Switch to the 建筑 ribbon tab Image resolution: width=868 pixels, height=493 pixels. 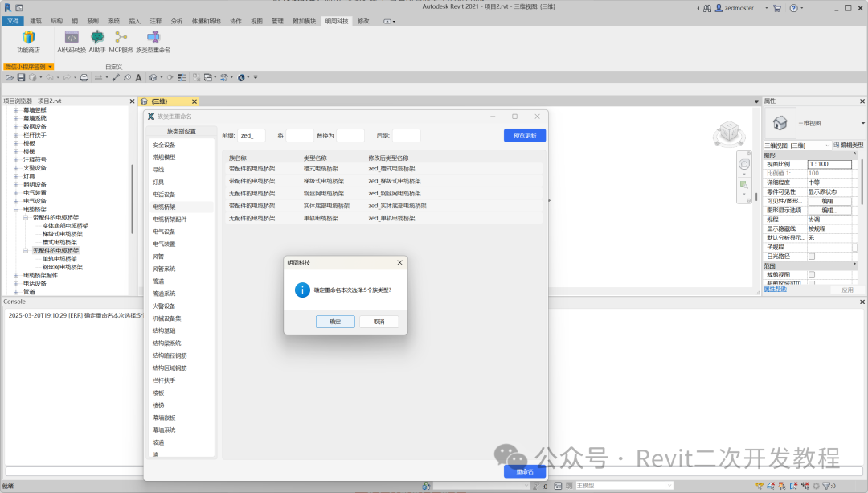pyautogui.click(x=36, y=21)
